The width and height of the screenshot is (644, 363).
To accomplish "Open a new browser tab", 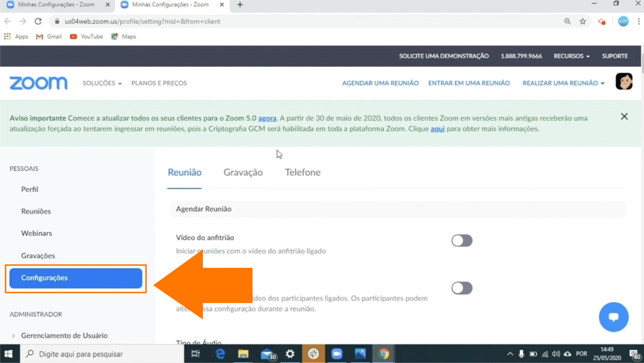I will (240, 5).
